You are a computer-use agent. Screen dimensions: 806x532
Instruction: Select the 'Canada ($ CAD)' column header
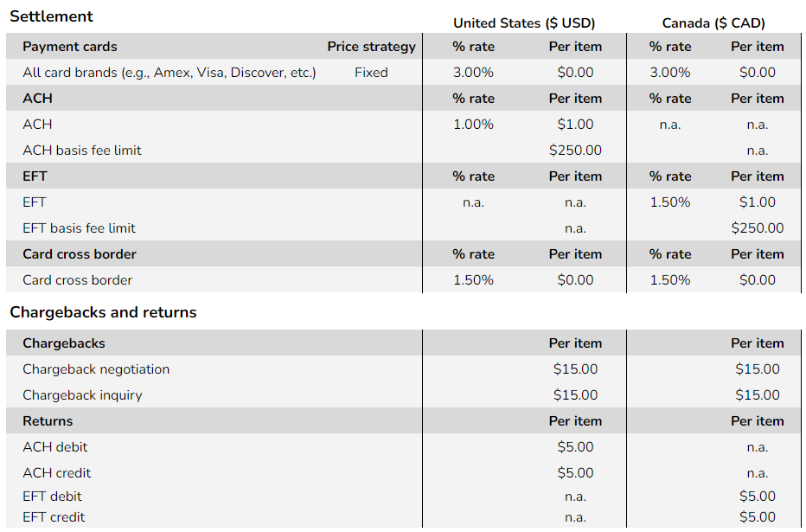pos(713,23)
